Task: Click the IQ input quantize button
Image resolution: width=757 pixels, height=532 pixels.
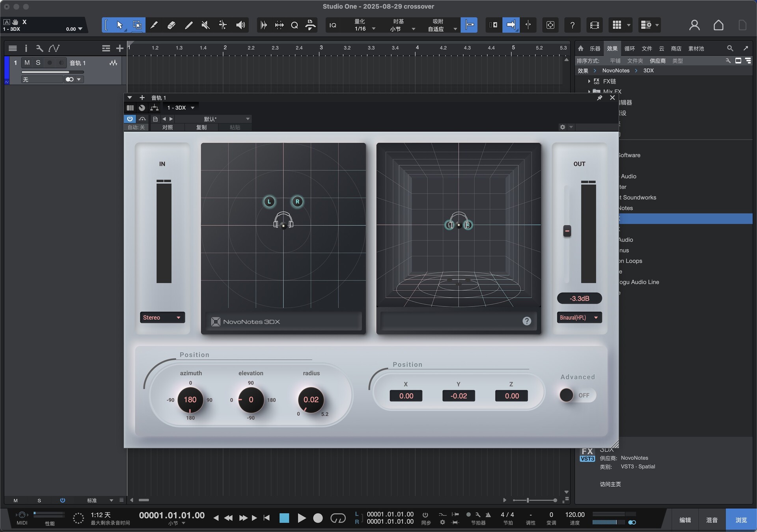Action: tap(333, 25)
